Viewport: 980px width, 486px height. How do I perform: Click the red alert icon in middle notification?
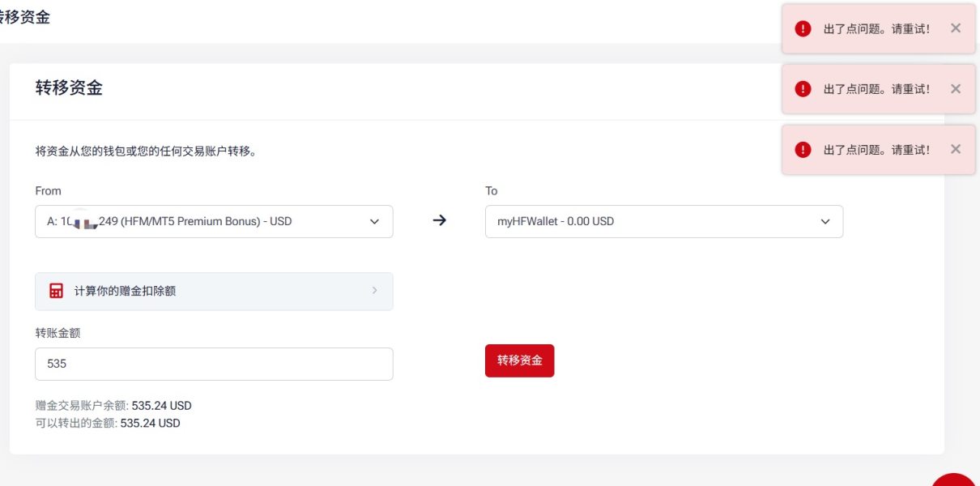[x=803, y=89]
